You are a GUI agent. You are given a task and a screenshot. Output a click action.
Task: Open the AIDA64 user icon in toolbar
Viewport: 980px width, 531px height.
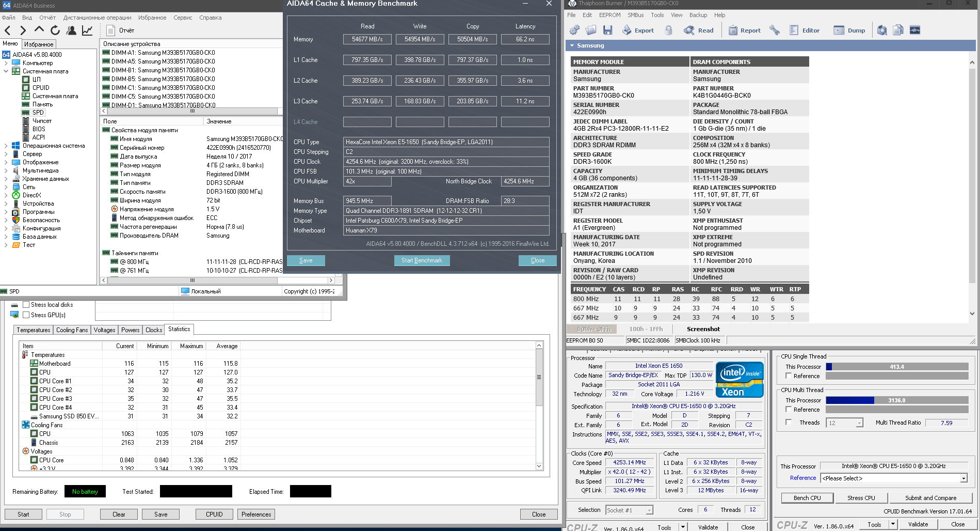[71, 30]
